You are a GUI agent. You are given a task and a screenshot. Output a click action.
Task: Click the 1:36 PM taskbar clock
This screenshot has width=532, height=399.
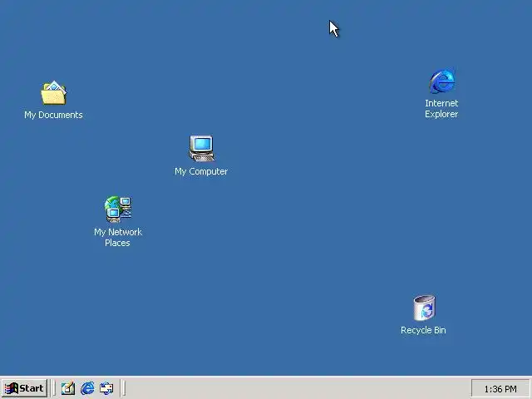point(500,389)
